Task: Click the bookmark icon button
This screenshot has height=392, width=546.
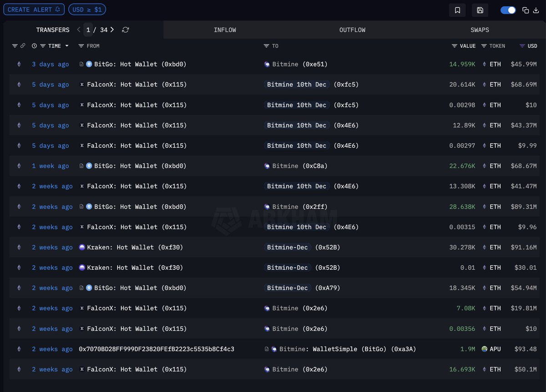Action: (x=457, y=10)
